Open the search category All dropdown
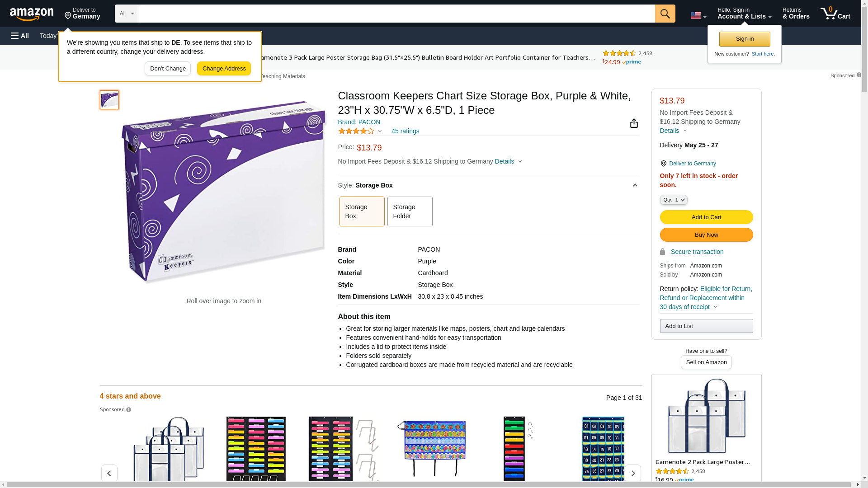This screenshot has height=488, width=868. pyautogui.click(x=126, y=14)
